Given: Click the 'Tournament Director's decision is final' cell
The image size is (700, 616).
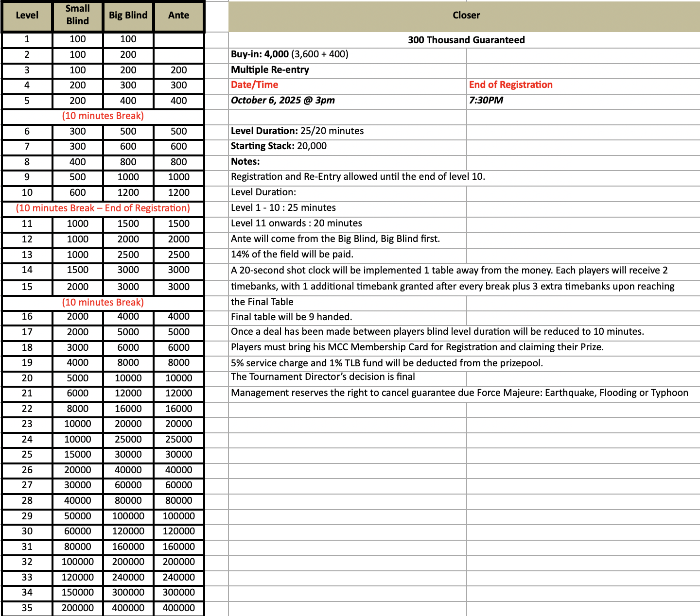Looking at the screenshot, I should tap(323, 377).
